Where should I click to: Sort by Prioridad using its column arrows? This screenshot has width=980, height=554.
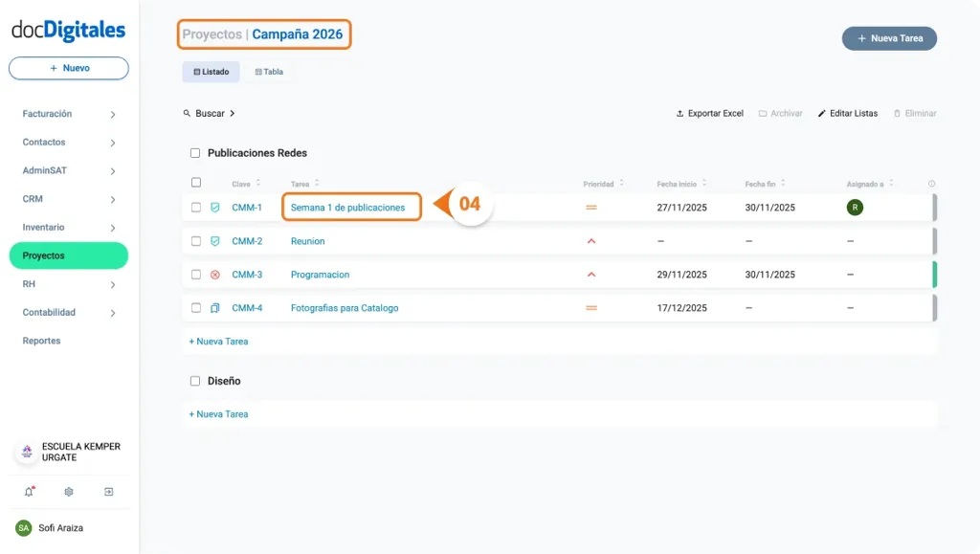click(x=622, y=182)
